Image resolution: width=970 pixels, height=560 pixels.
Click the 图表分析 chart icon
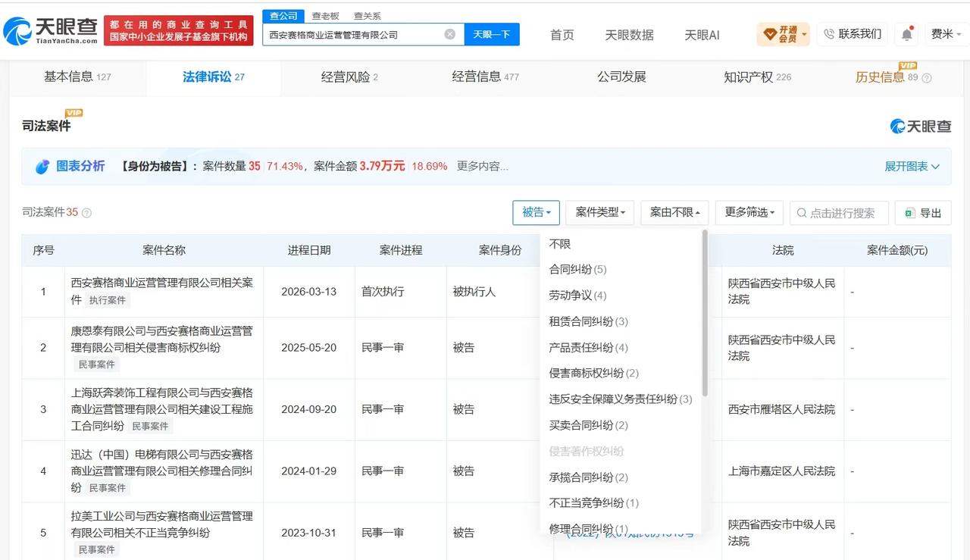[x=42, y=167]
